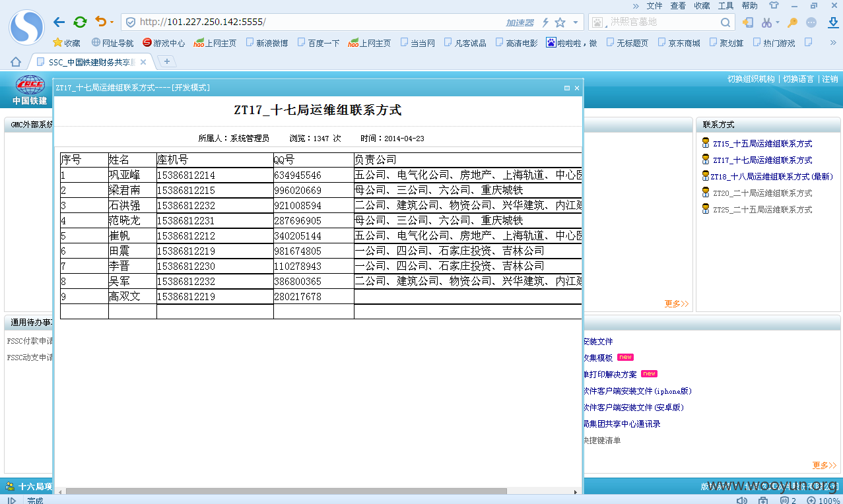
Task: Click the 收藏 star favorites button
Action: click(67, 43)
